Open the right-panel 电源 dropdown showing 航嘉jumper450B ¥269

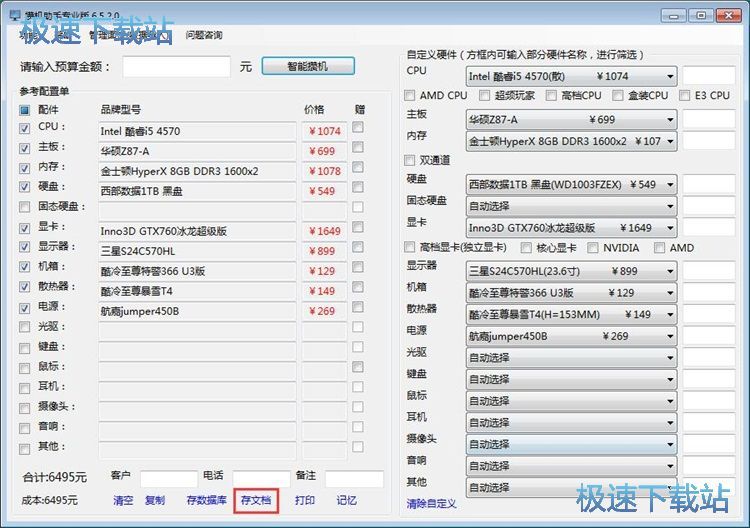(x=572, y=336)
